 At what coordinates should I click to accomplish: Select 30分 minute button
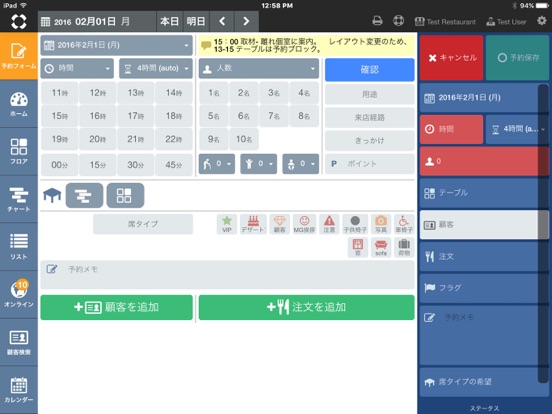[136, 165]
